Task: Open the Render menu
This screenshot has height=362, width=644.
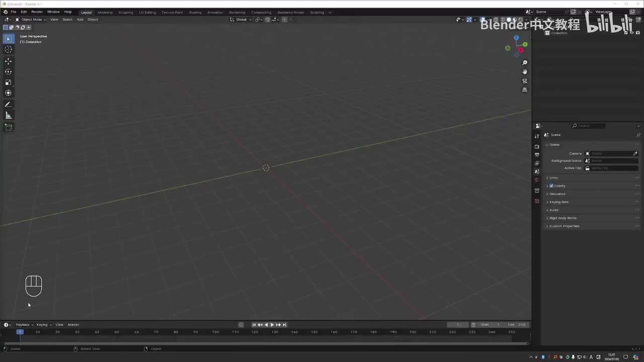Action: pos(37,12)
